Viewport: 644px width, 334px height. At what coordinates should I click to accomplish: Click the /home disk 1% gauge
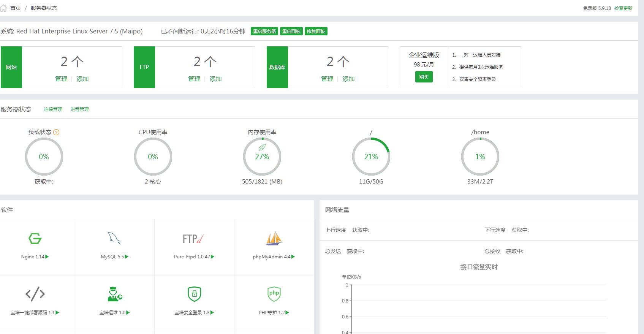click(x=480, y=157)
